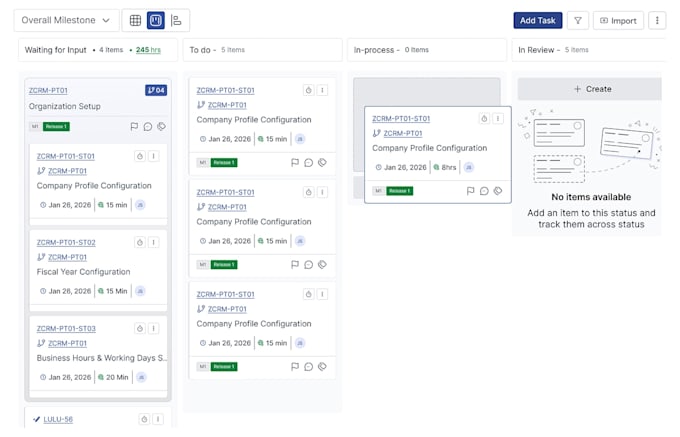
Task: Click assignee avatar on the 8hrs card
Action: (x=469, y=167)
